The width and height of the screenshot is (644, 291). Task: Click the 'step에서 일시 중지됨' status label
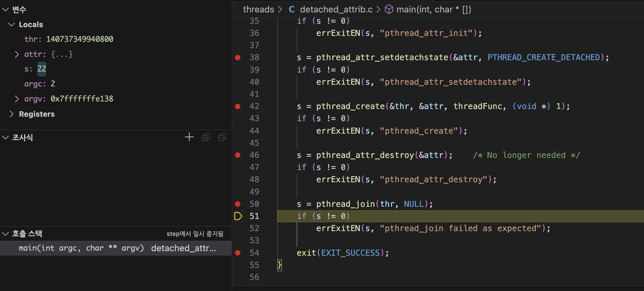click(x=195, y=234)
